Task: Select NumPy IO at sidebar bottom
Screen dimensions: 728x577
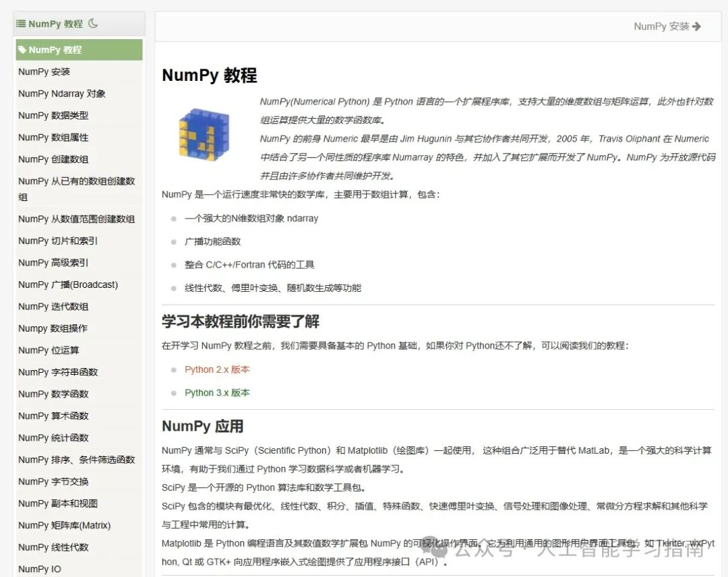Action: 39,569
